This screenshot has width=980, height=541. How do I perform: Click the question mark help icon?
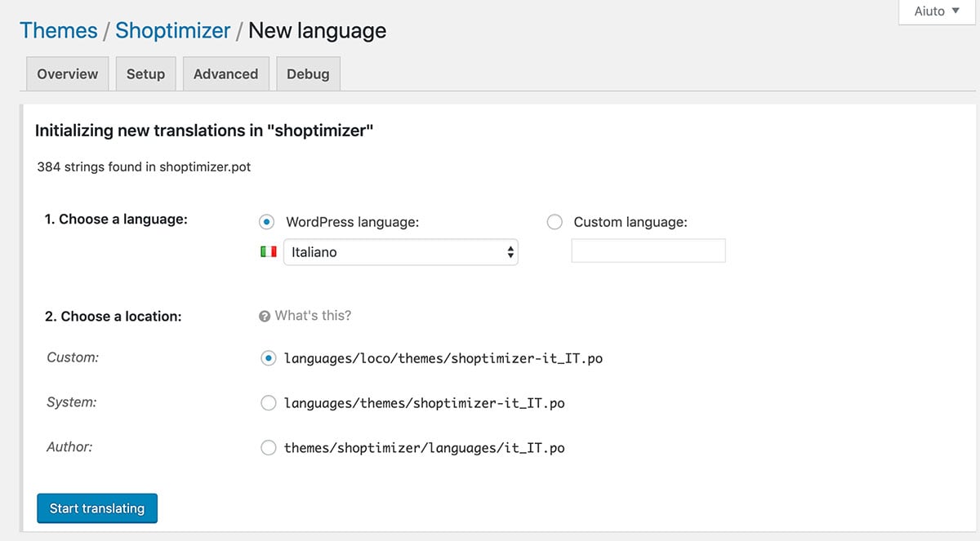265,316
